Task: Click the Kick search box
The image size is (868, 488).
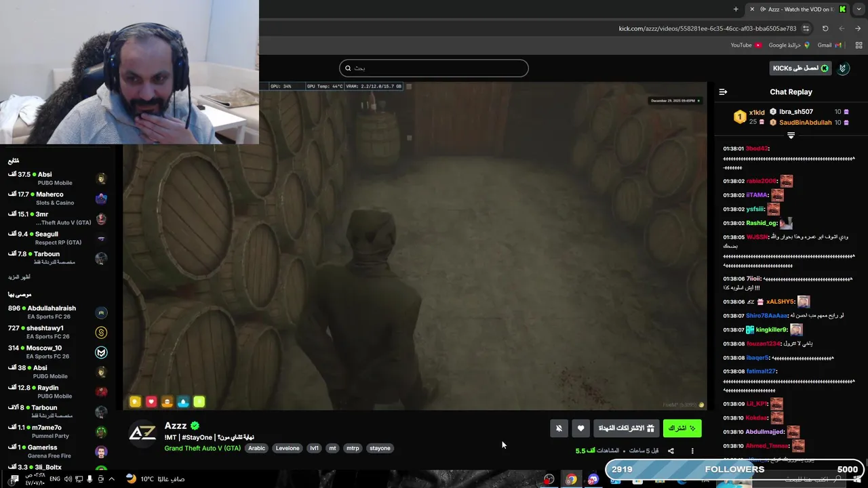Action: [434, 68]
